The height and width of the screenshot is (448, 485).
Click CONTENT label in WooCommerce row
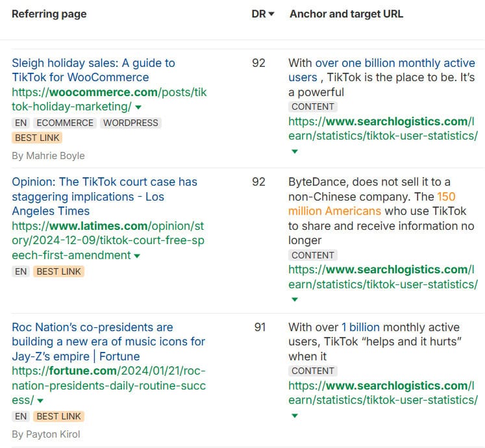[313, 106]
